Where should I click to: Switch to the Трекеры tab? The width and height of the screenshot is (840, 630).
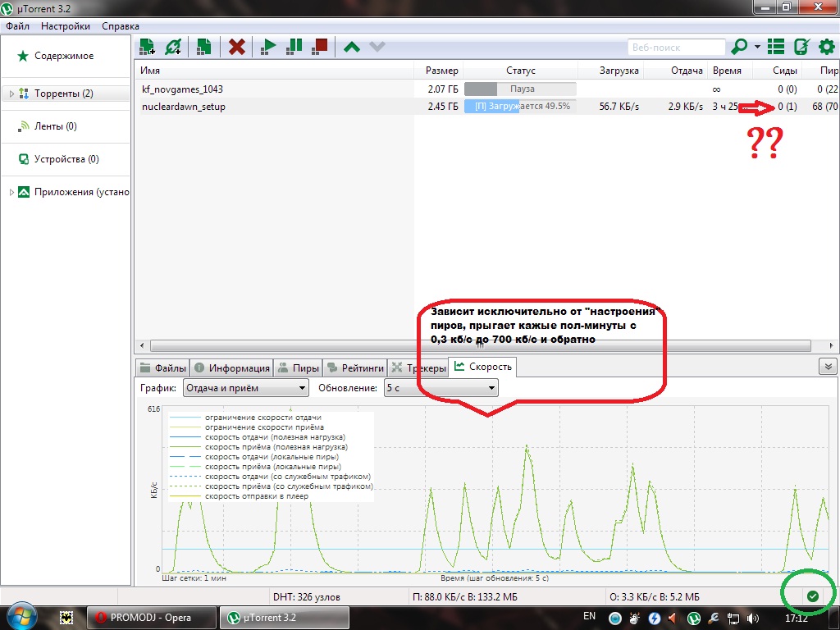[x=418, y=368]
